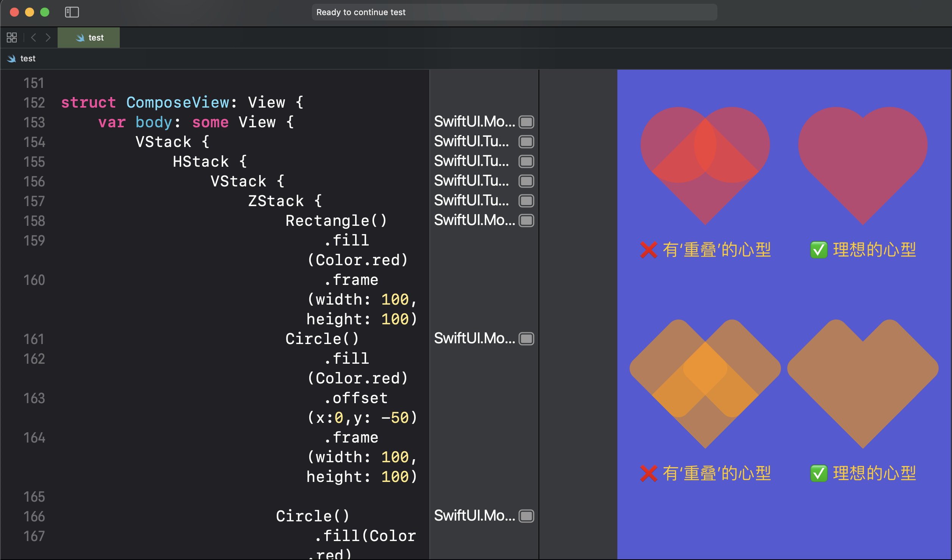Click the ideal red heart in preview

(863, 166)
